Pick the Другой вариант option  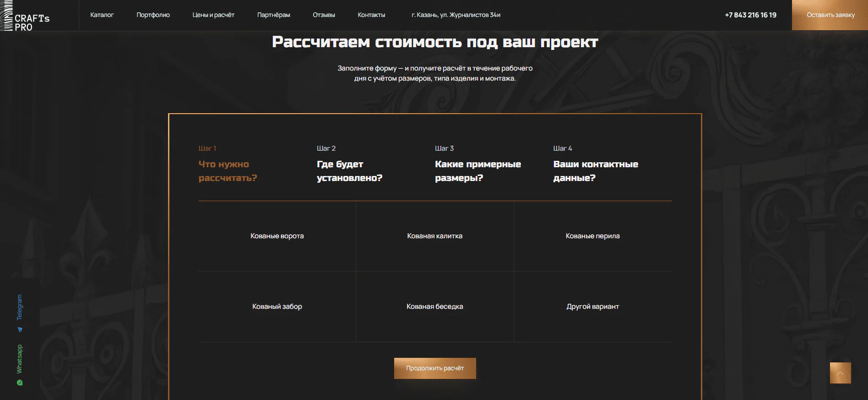[593, 307]
